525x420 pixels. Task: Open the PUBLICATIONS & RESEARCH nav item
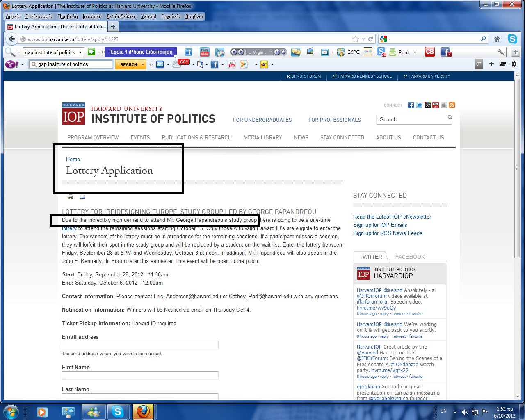click(x=196, y=137)
